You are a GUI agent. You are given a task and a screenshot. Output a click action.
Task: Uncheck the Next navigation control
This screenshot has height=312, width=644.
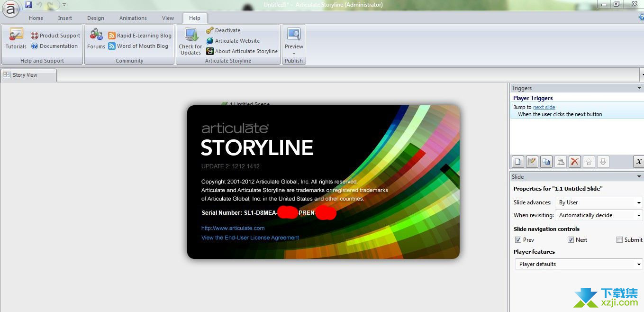tap(571, 240)
